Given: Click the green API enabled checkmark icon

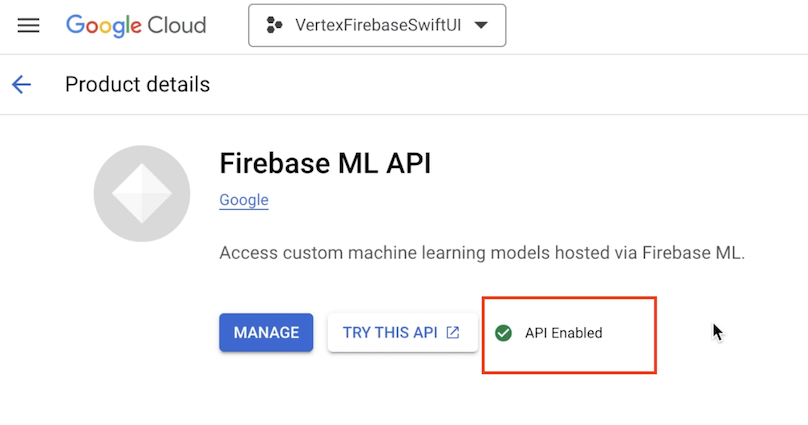Looking at the screenshot, I should [x=504, y=333].
